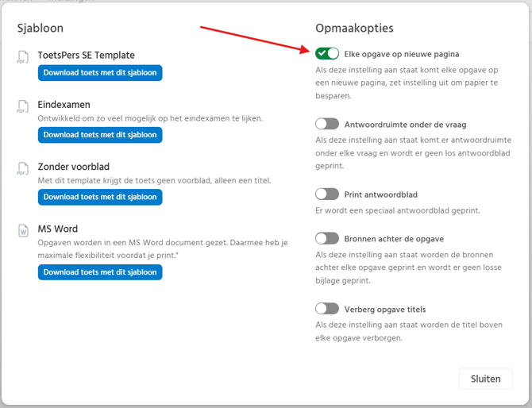The width and height of the screenshot is (532, 408).
Task: Click the Print antwoordblad label text
Action: coord(381,194)
